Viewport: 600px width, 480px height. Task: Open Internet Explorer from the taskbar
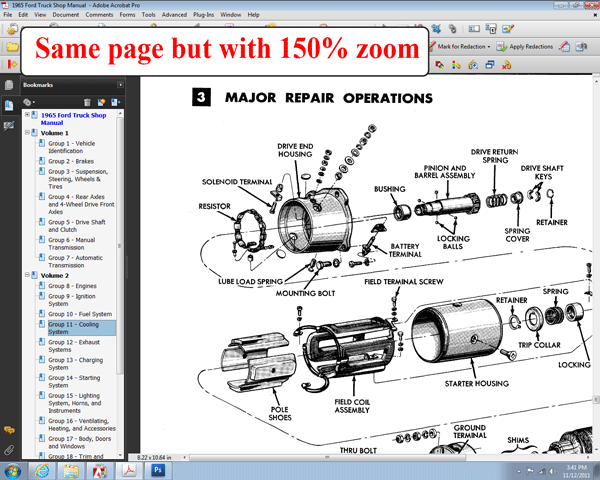(x=42, y=470)
